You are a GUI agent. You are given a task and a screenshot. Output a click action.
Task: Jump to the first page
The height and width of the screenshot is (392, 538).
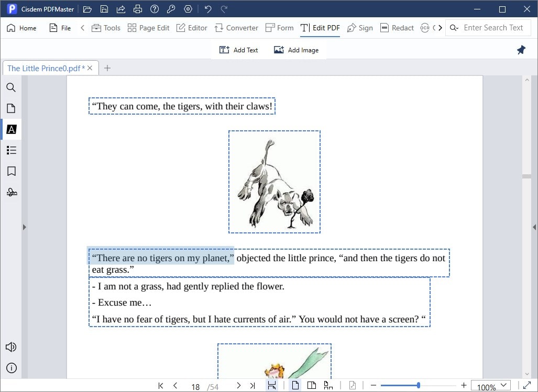click(161, 386)
